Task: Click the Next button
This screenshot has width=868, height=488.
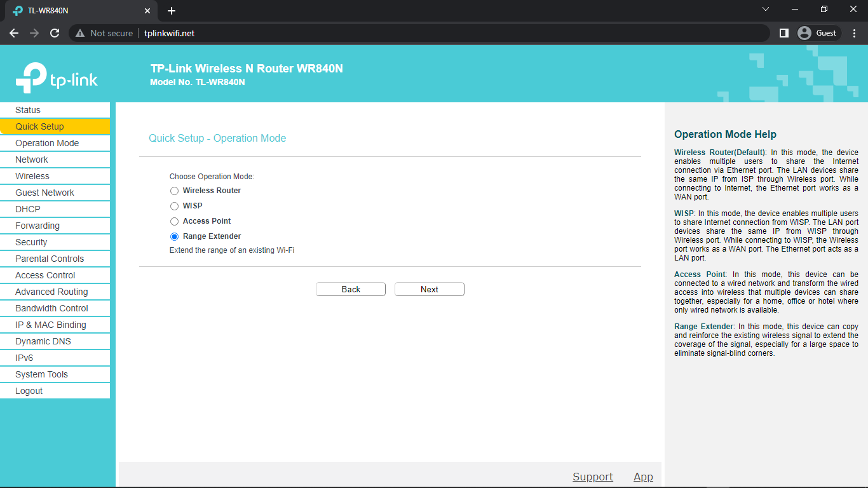Action: tap(430, 289)
